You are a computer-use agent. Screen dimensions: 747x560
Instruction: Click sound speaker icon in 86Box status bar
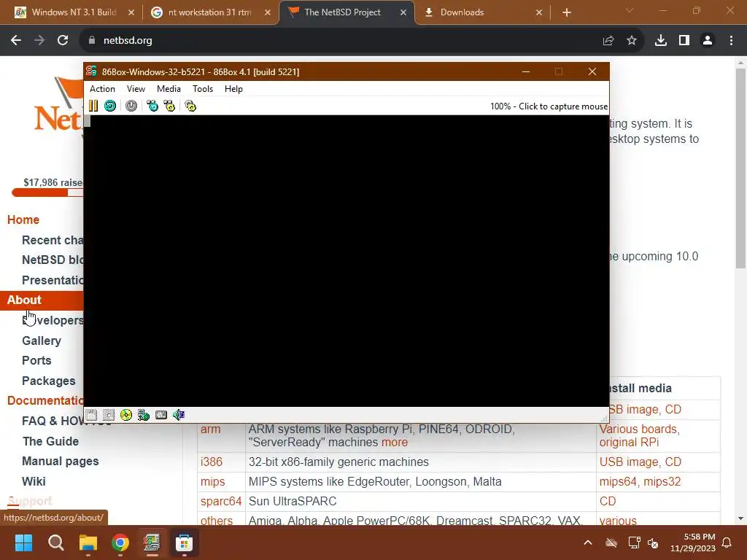click(179, 415)
